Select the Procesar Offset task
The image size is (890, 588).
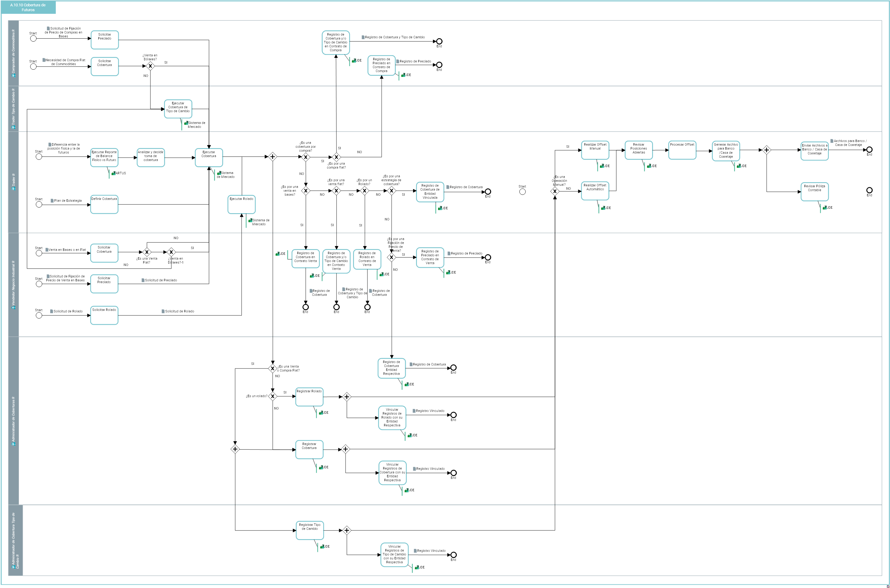point(682,150)
